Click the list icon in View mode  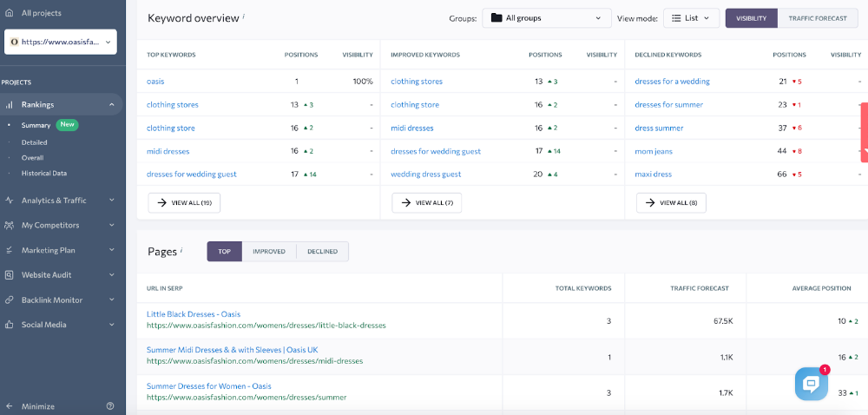(676, 17)
